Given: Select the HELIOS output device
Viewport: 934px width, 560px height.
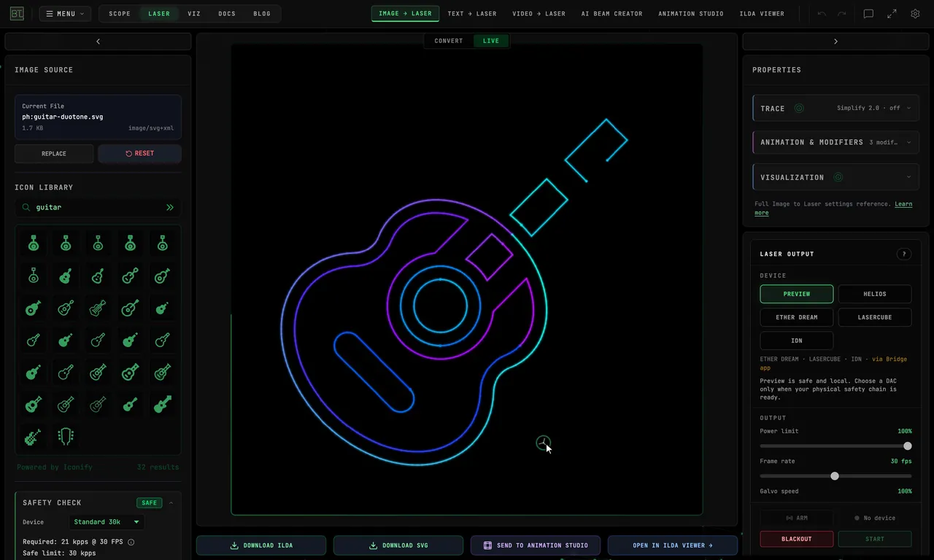Looking at the screenshot, I should pos(875,294).
